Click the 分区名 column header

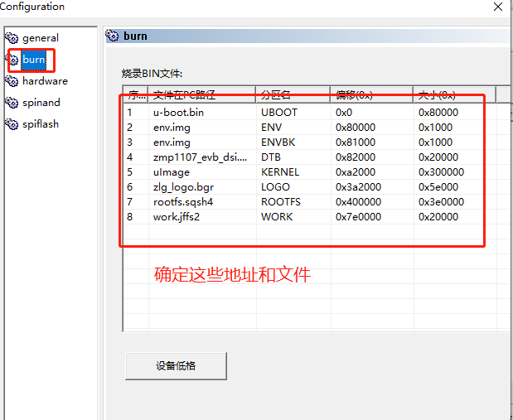click(x=293, y=94)
